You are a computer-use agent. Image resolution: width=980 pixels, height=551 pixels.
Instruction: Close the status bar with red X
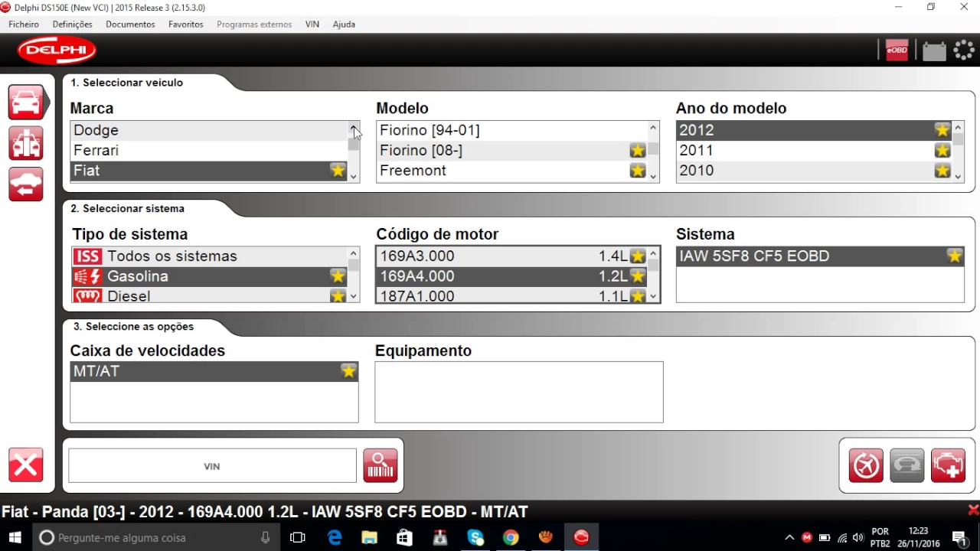coord(973,510)
